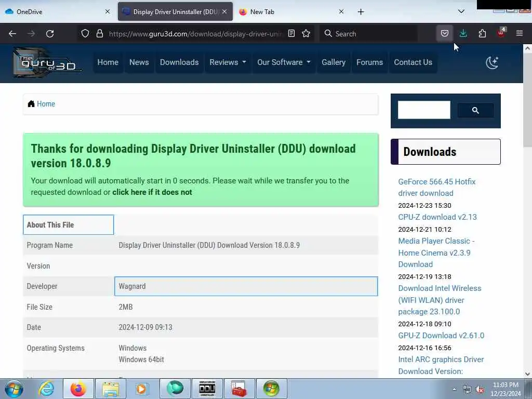Click the Windows Start orb
The image size is (532, 399).
click(14, 389)
